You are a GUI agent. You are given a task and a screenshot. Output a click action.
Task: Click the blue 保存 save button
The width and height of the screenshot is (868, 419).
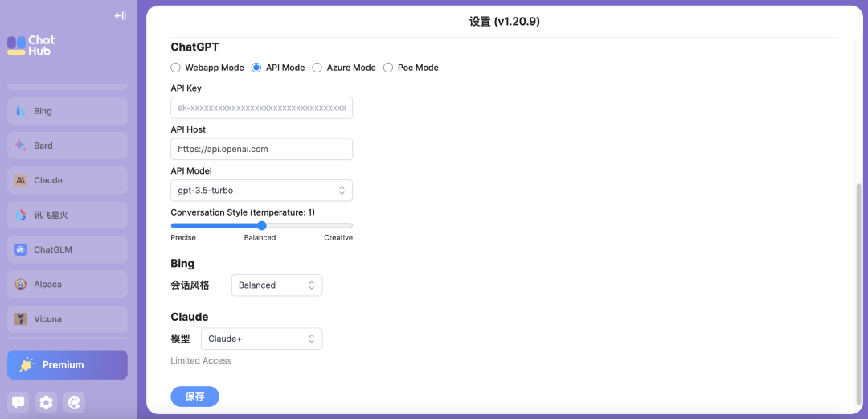pos(194,396)
